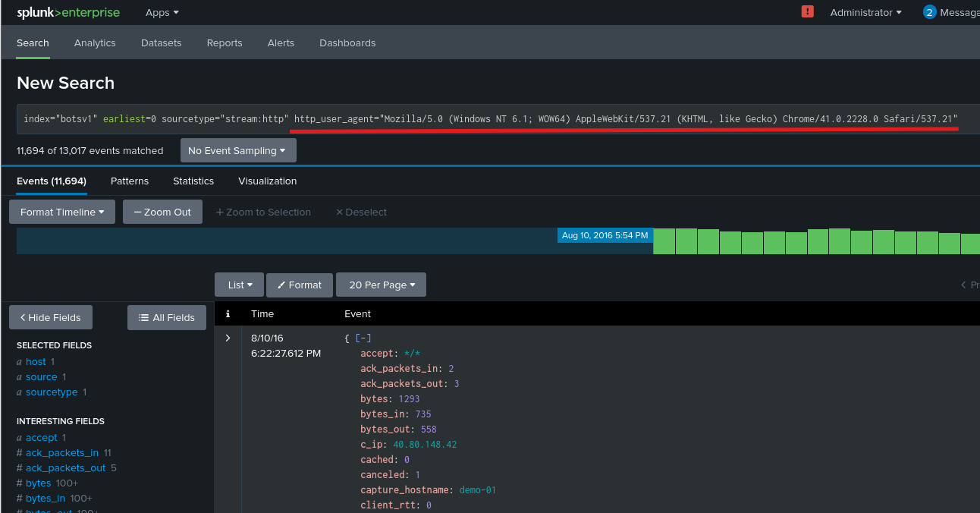The height and width of the screenshot is (513, 980).
Task: Go to the Search nav tab
Action: pos(33,42)
